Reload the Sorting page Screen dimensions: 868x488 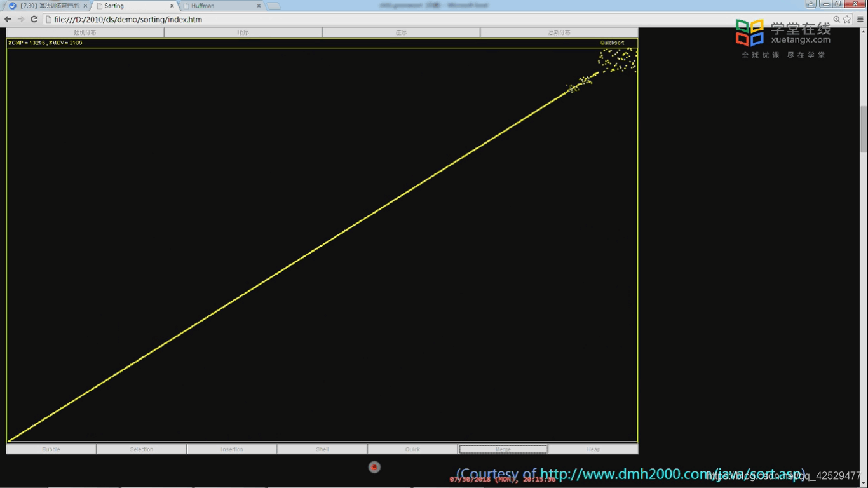(34, 20)
